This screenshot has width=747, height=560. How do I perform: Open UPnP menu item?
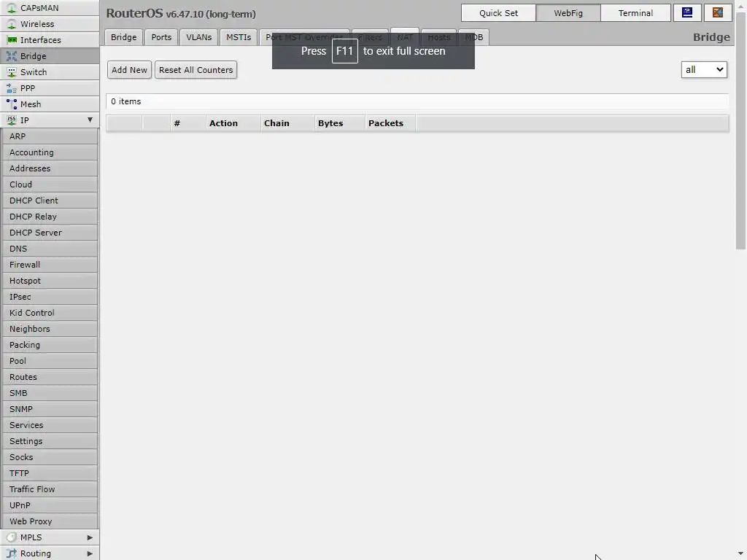[50, 505]
